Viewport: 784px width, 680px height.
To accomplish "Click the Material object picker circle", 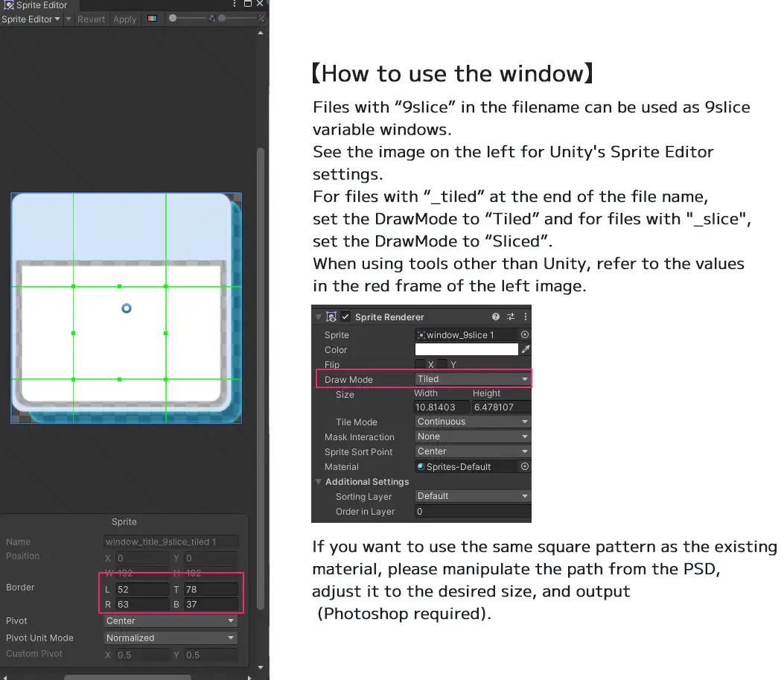I will [x=525, y=467].
